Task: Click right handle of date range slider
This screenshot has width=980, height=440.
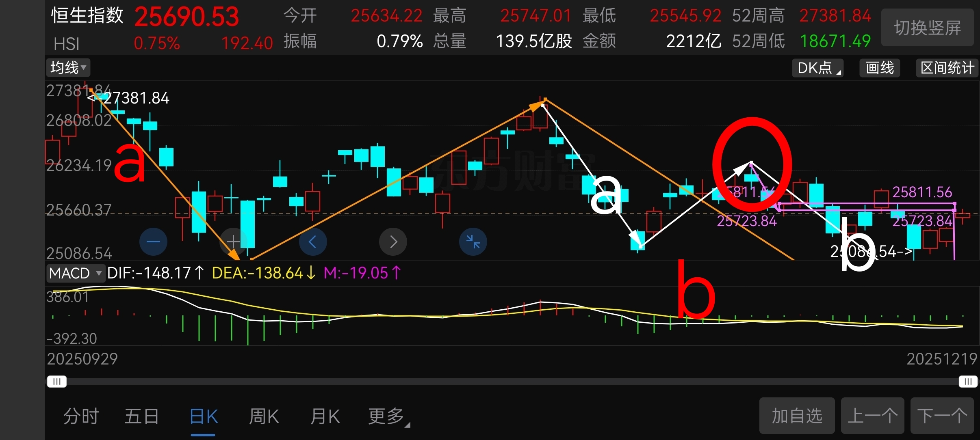Action: point(968,382)
